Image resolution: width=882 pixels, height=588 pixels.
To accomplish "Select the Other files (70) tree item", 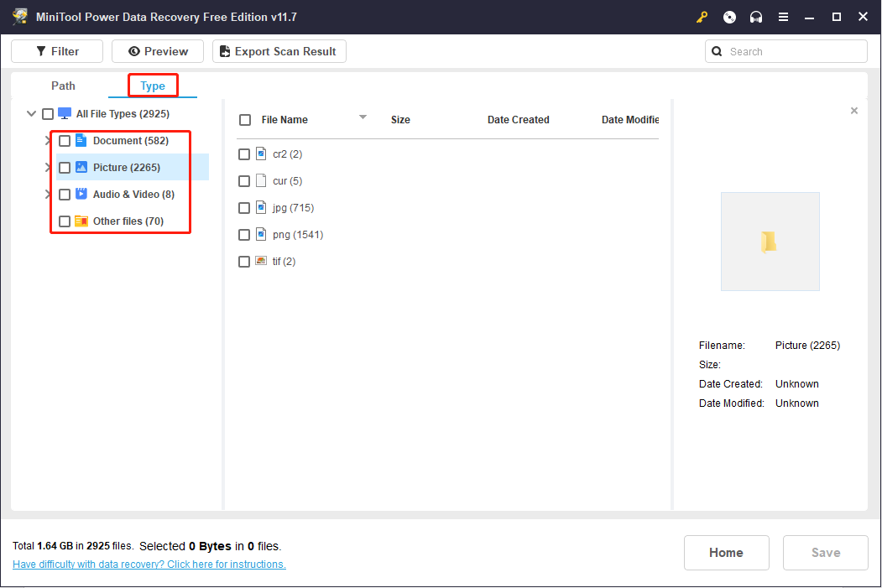I will (x=128, y=221).
